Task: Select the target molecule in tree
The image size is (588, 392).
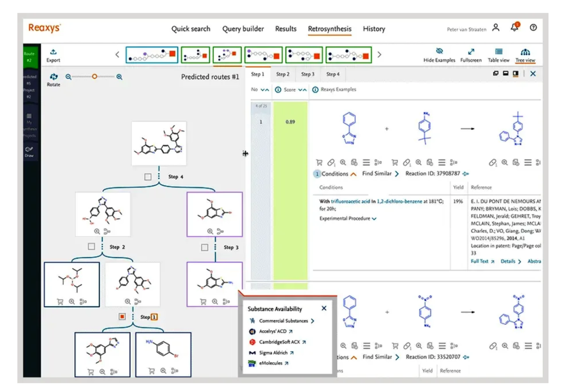Action: pos(159,143)
